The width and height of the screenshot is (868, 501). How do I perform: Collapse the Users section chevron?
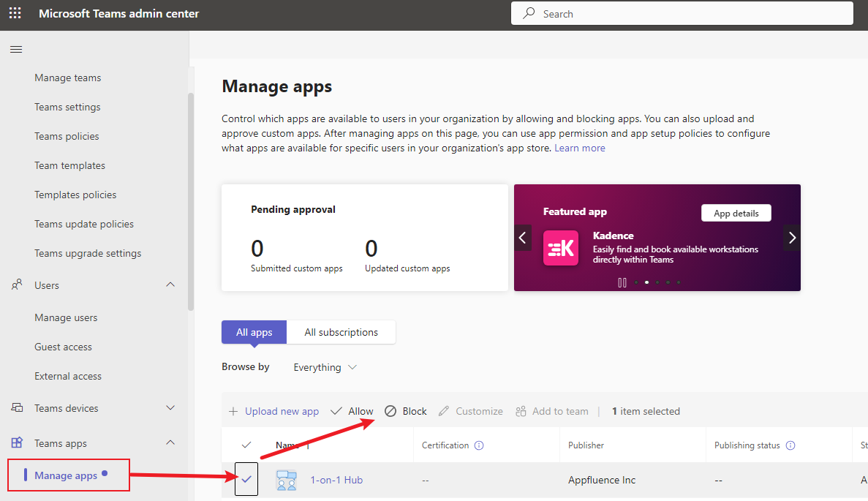[x=170, y=285]
